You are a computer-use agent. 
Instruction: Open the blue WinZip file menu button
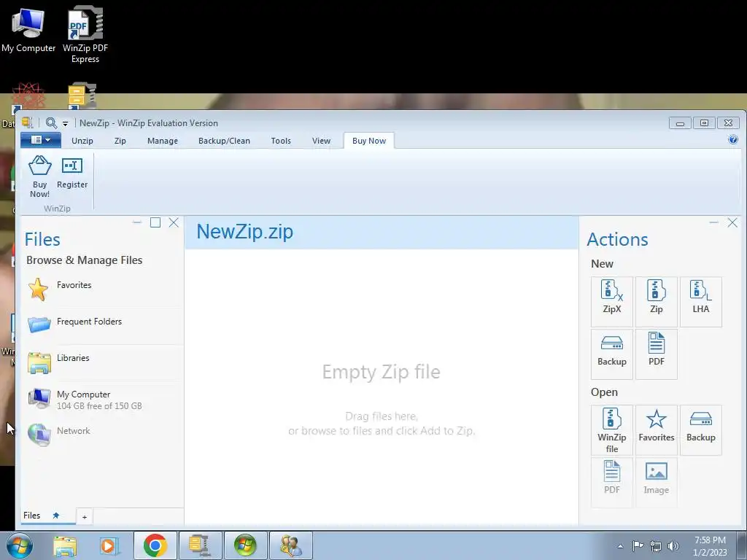point(41,140)
